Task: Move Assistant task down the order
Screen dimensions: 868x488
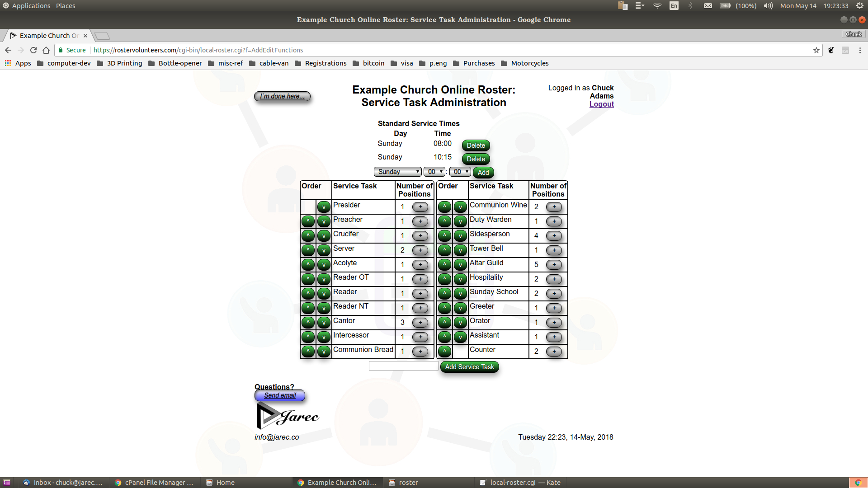Action: coord(461,337)
